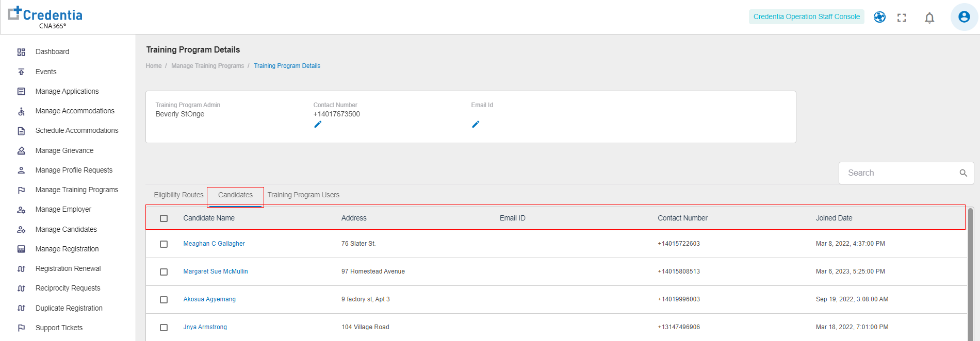
Task: Open Manage Candidates in sidebar
Action: coord(66,230)
